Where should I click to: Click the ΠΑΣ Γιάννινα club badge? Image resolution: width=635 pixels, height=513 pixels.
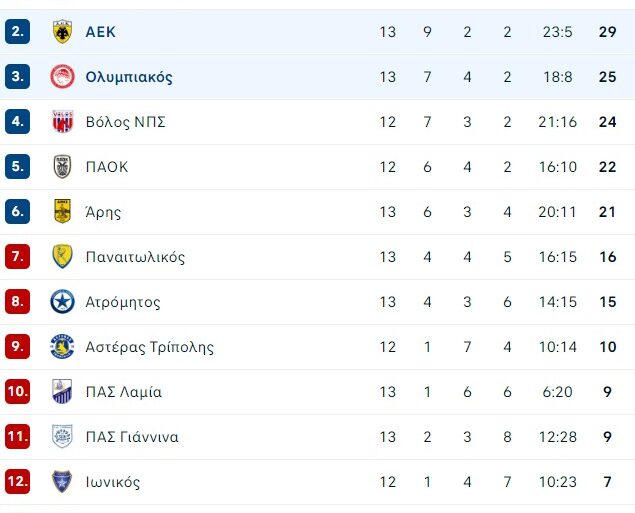[62, 437]
